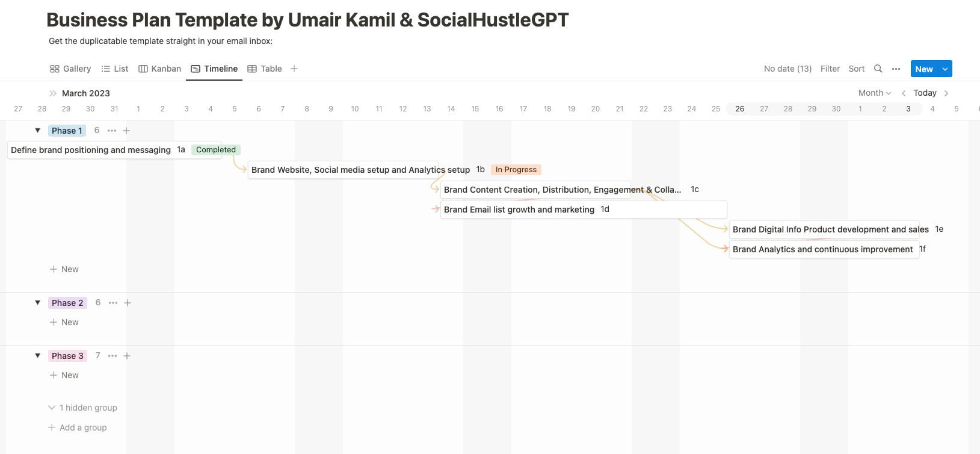The height and width of the screenshot is (454, 980).
Task: Go to next timeline period arrow
Action: tap(946, 93)
